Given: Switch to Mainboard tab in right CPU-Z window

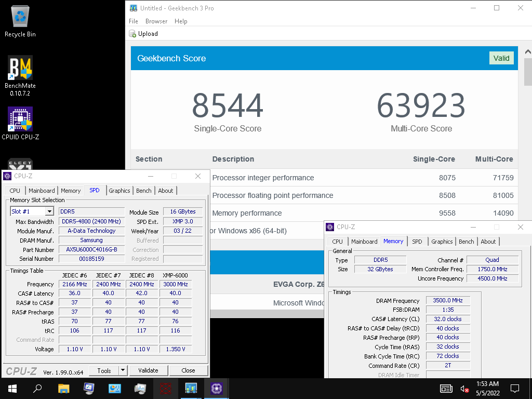Looking at the screenshot, I should (x=364, y=242).
